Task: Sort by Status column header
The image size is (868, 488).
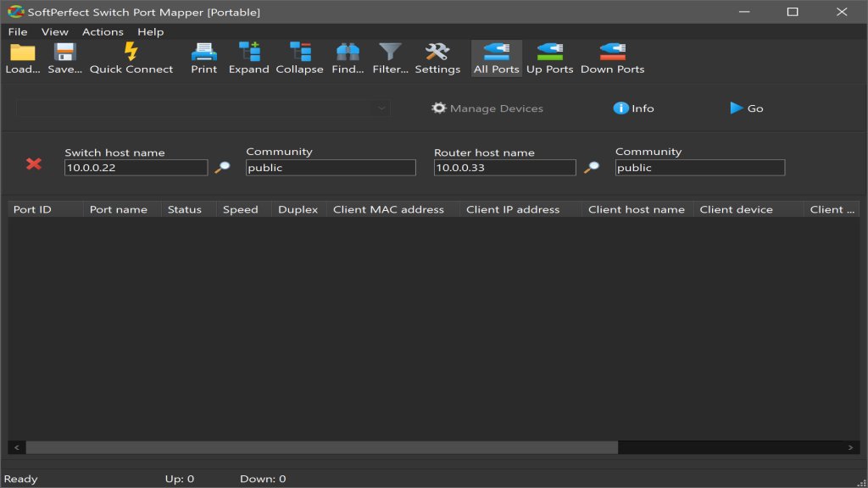Action: point(189,210)
